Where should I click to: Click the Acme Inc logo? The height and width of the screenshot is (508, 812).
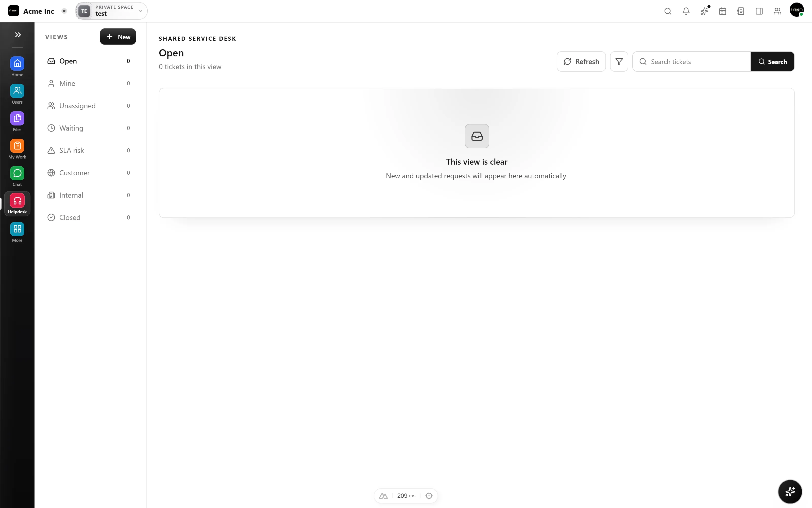click(x=14, y=11)
